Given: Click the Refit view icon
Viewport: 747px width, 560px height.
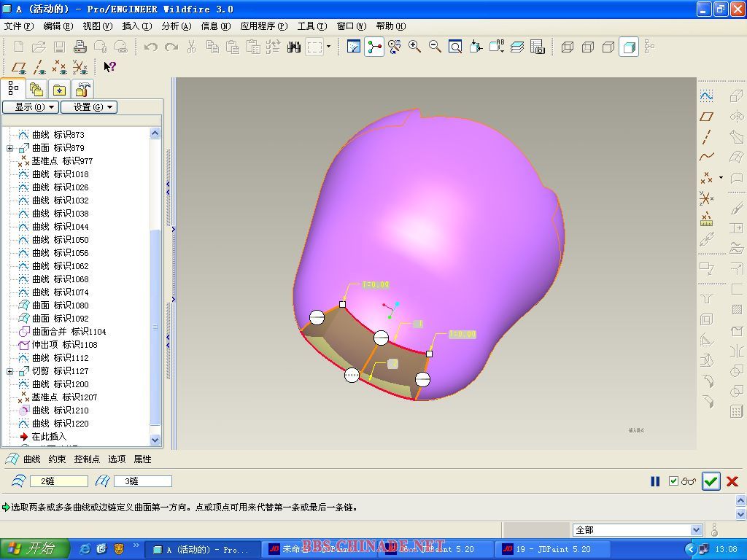Looking at the screenshot, I should 455,47.
